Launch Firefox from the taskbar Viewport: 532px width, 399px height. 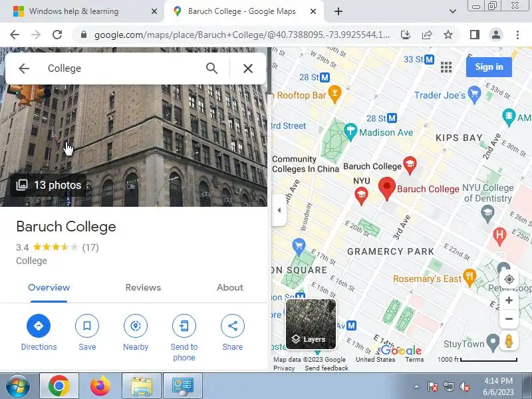pyautogui.click(x=100, y=386)
